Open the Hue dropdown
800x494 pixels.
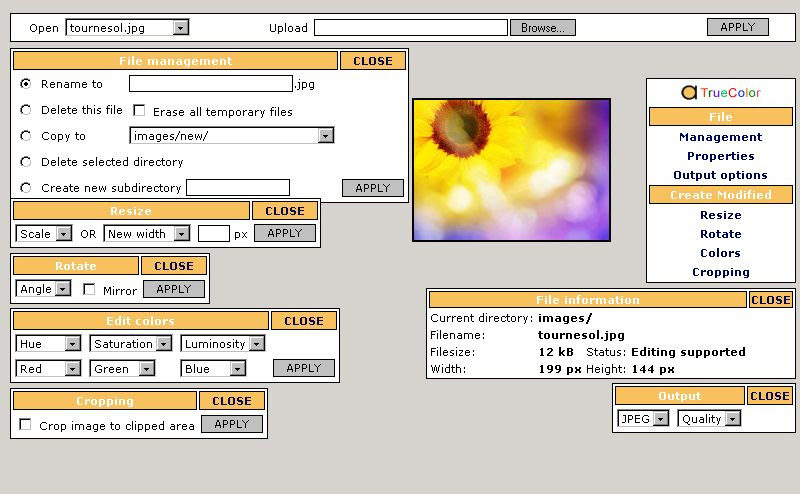click(x=48, y=344)
